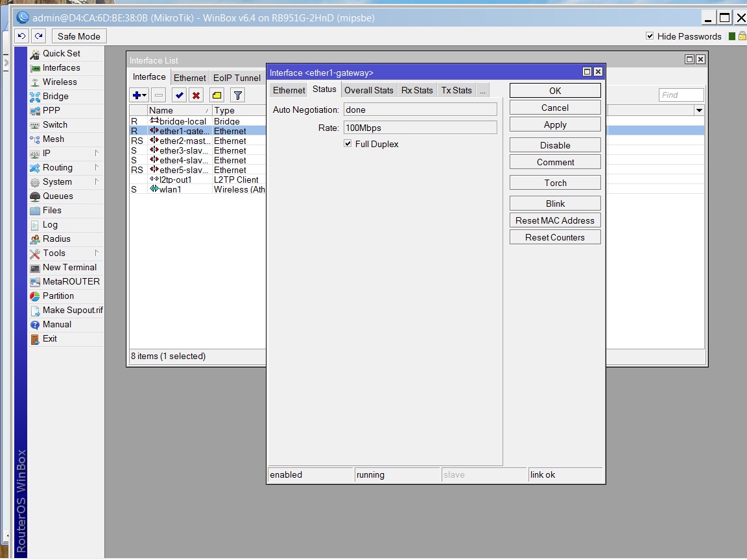747x560 pixels.
Task: Open EoIP Tunnel tab in Interface List
Action: pos(237,78)
